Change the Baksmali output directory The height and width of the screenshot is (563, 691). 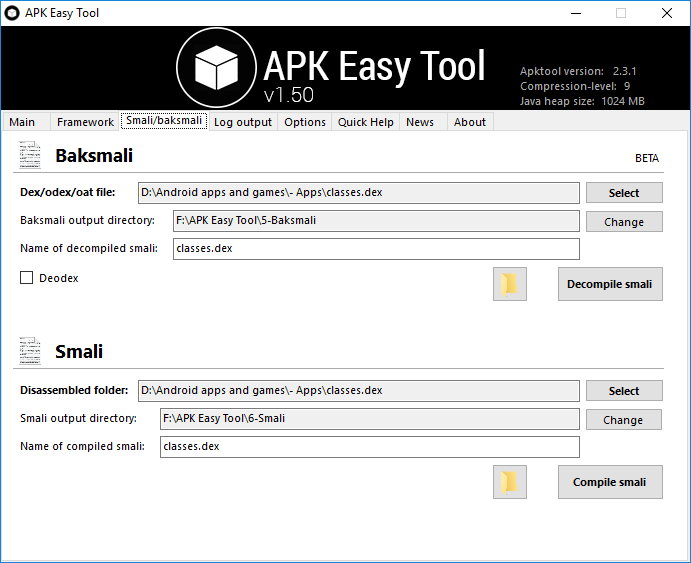tap(624, 222)
